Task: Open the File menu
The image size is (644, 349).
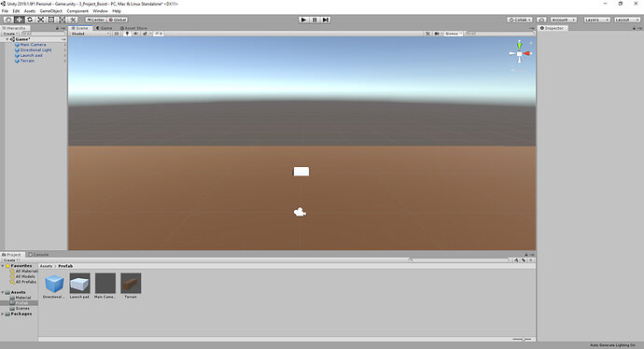Action: point(5,11)
